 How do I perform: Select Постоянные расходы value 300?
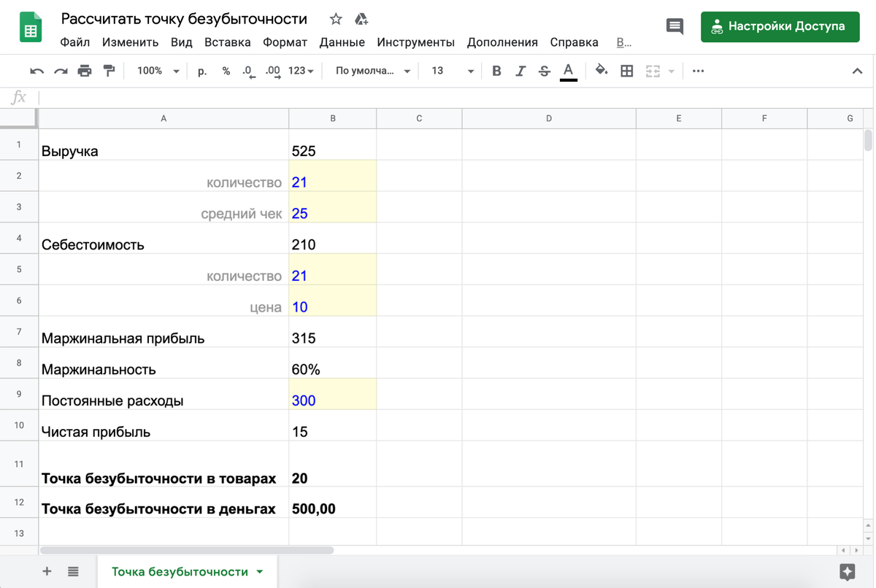(x=333, y=394)
